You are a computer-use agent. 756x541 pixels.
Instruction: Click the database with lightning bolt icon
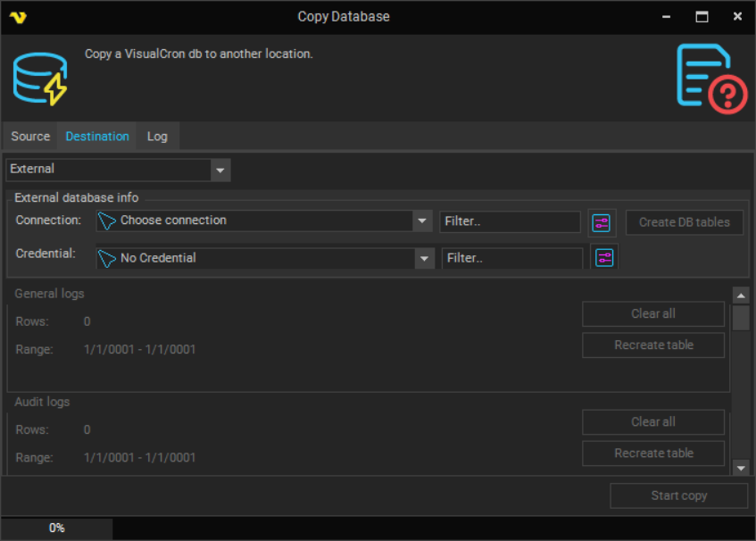(x=40, y=79)
